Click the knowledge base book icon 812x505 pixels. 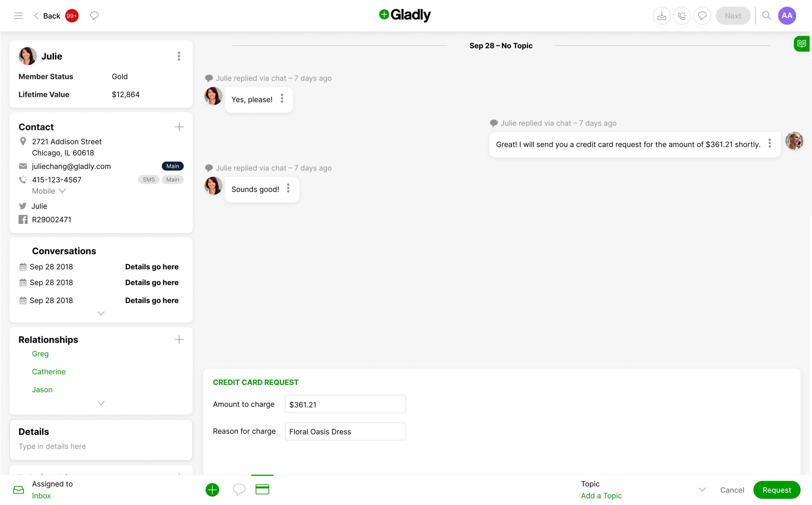pyautogui.click(x=803, y=44)
